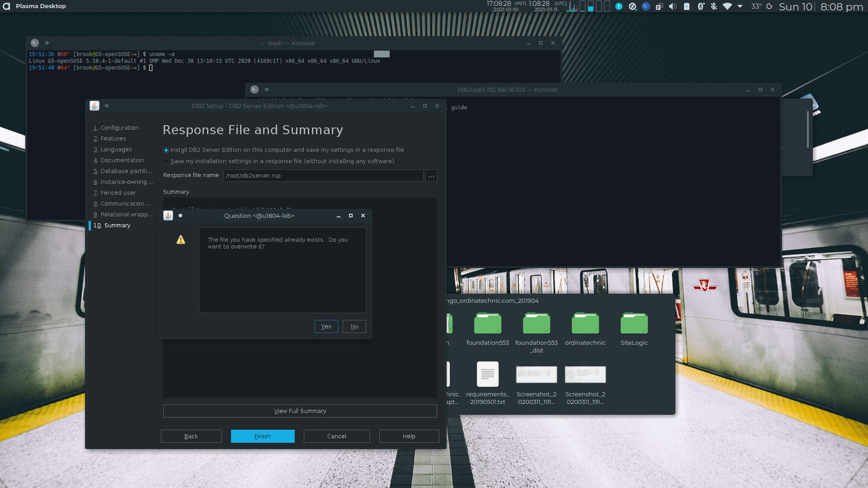This screenshot has width=868, height=488.
Task: Confirm overwrite by clicking Yes
Action: pyautogui.click(x=326, y=327)
